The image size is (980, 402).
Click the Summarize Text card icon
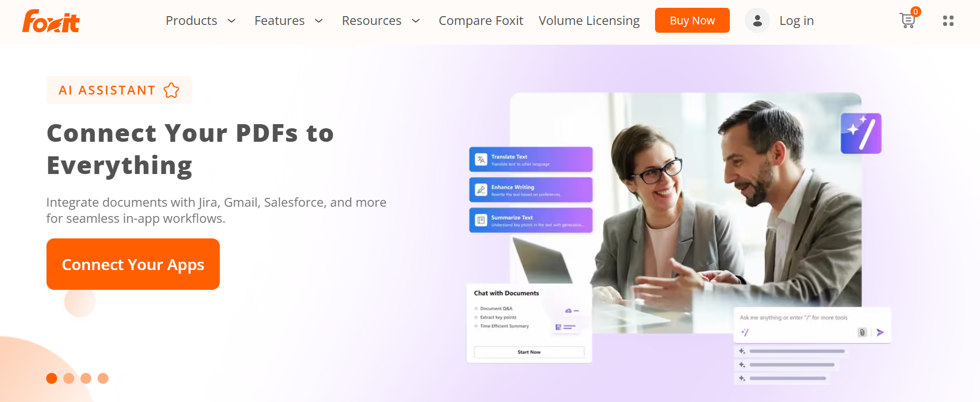click(x=481, y=220)
